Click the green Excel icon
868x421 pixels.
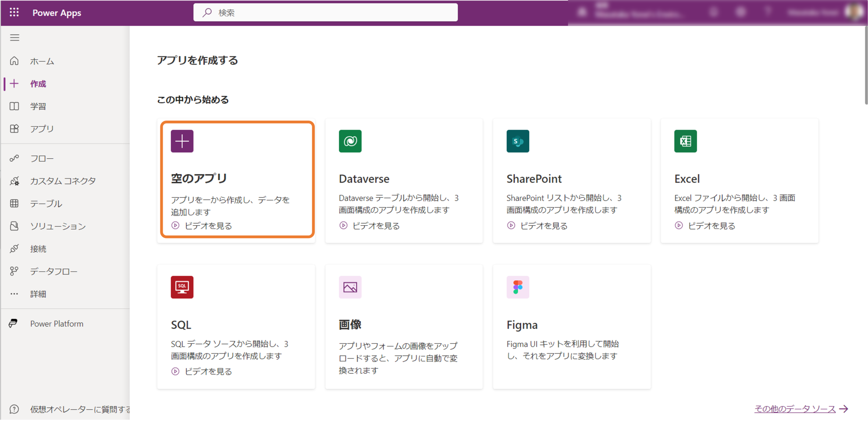(686, 141)
